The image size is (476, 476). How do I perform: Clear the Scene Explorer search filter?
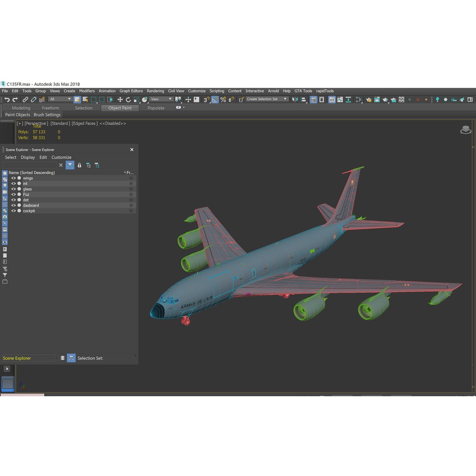61,165
